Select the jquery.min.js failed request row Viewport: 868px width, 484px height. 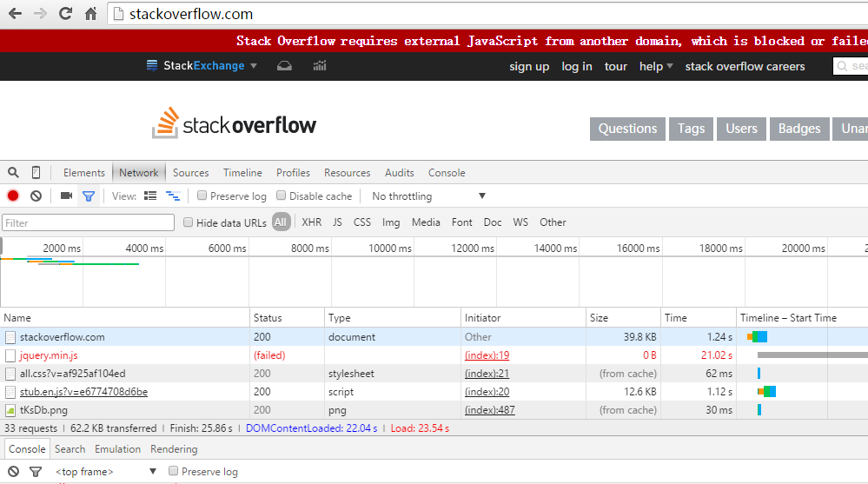point(434,355)
